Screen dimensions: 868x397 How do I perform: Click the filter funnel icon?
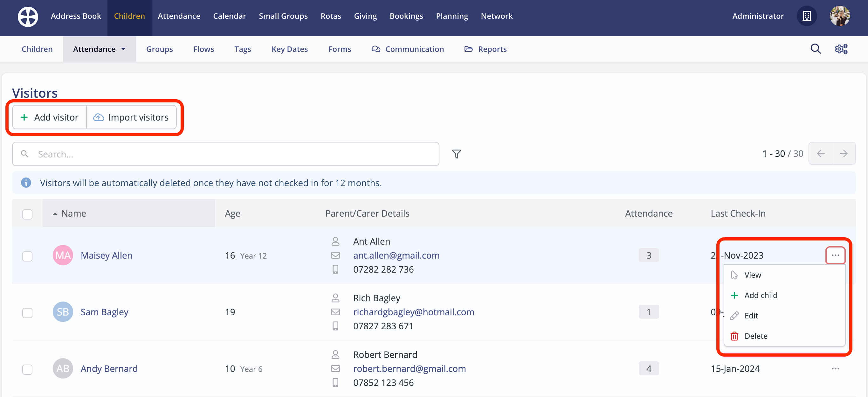pyautogui.click(x=456, y=154)
